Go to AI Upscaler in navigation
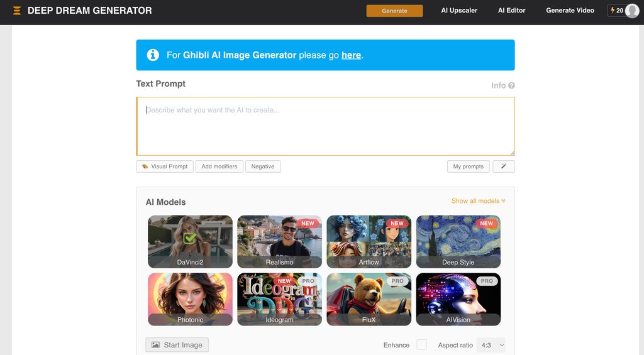This screenshot has height=355, width=644. click(459, 11)
